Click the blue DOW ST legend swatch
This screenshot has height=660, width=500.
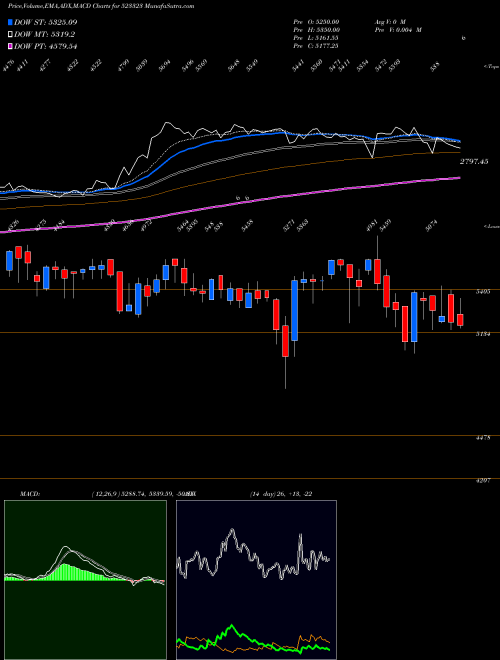pyautogui.click(x=10, y=22)
